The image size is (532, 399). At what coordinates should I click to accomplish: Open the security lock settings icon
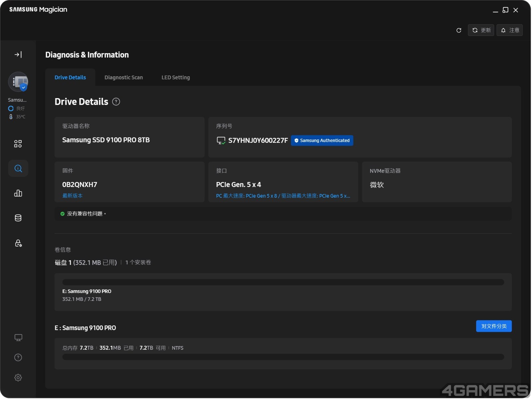[x=18, y=243]
